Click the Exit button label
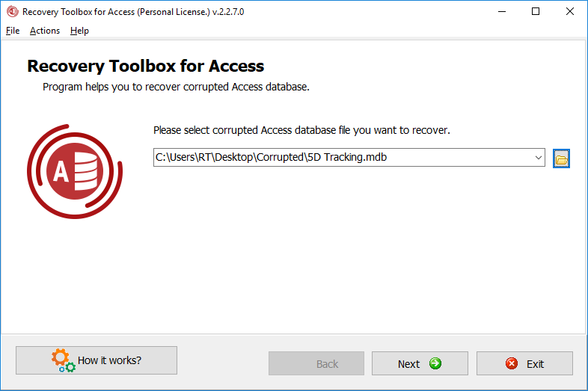This screenshot has width=588, height=391. (x=535, y=364)
